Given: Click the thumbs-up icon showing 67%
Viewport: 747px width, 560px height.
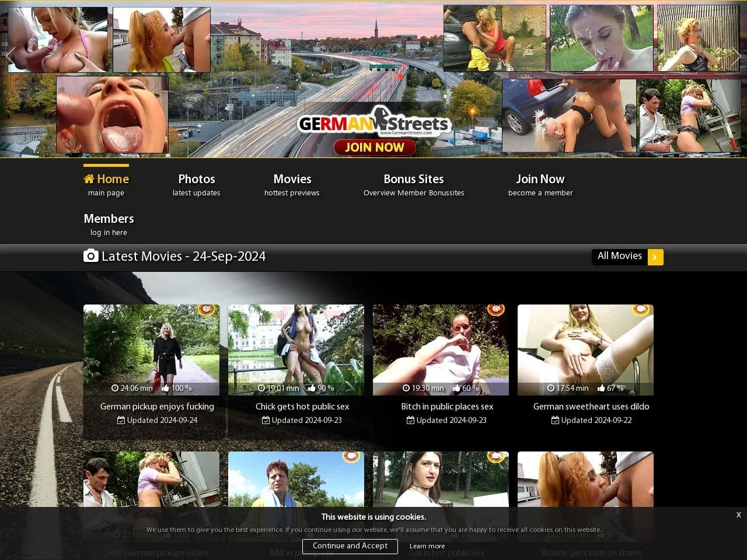Looking at the screenshot, I should 601,388.
